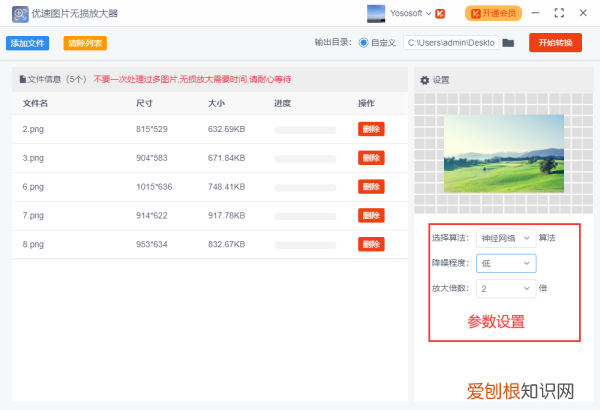Viewport: 600px width, 410px height.
Task: Open the 降噪程度 dropdown
Action: [x=506, y=263]
